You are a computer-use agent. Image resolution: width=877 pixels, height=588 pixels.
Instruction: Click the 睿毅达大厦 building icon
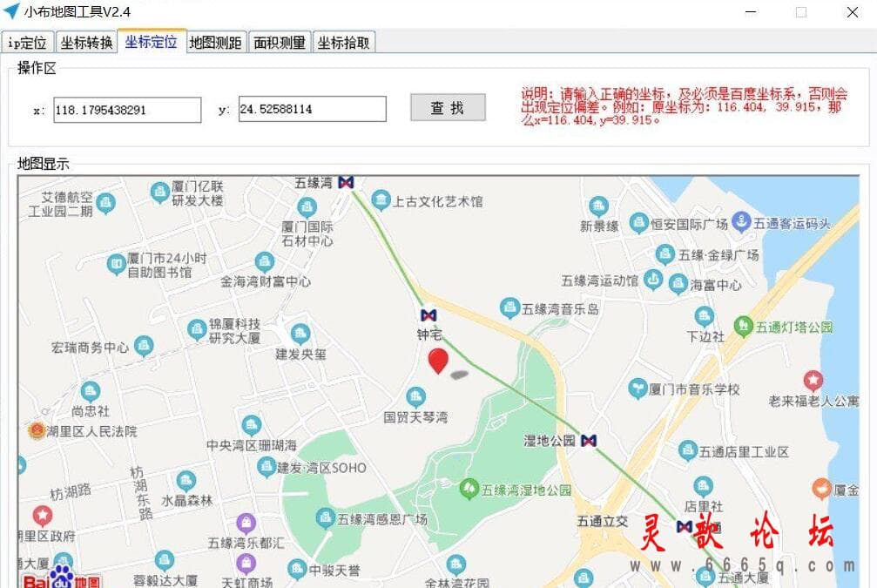(x=165, y=560)
